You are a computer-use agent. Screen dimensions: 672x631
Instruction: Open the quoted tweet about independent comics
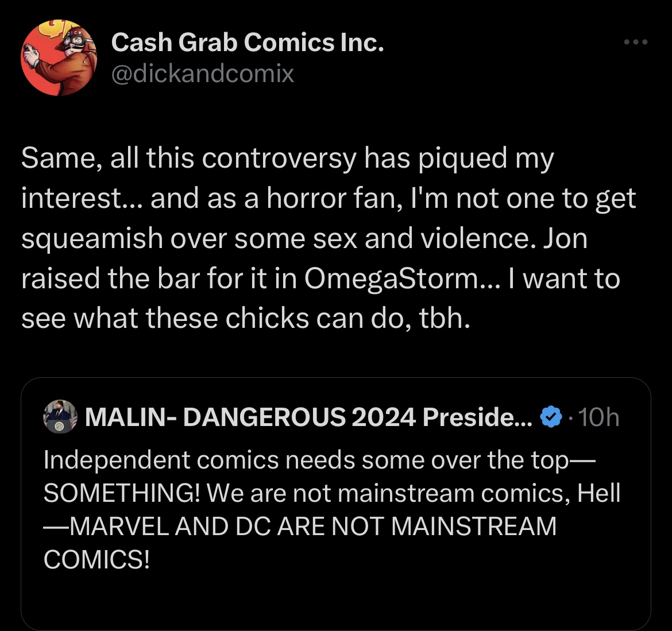click(x=335, y=504)
